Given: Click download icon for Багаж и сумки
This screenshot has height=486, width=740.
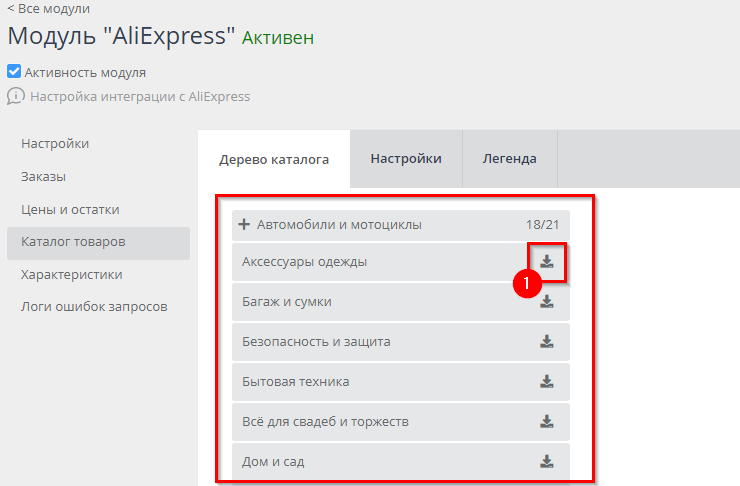Looking at the screenshot, I should (x=547, y=302).
